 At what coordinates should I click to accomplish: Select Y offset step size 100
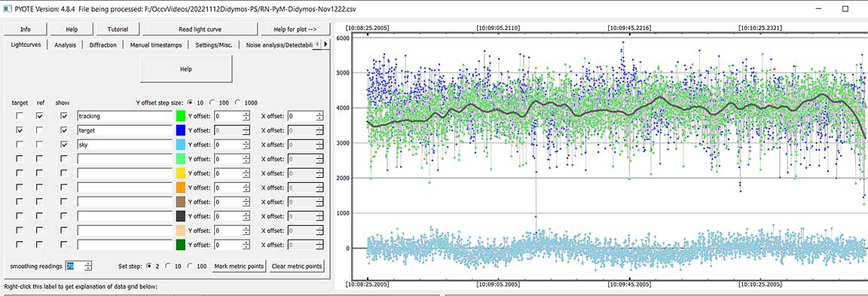212,102
